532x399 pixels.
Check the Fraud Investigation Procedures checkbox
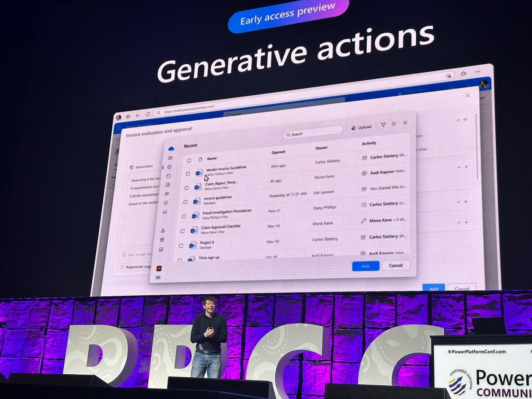[x=184, y=216]
